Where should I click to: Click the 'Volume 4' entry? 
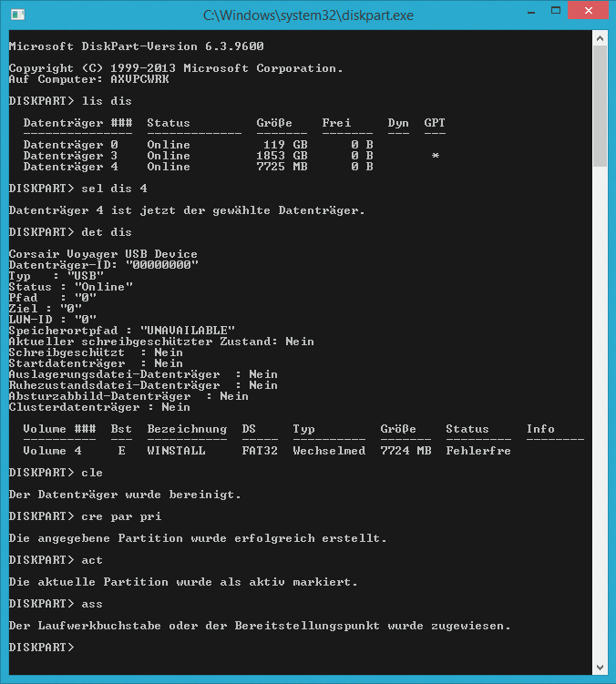click(52, 451)
